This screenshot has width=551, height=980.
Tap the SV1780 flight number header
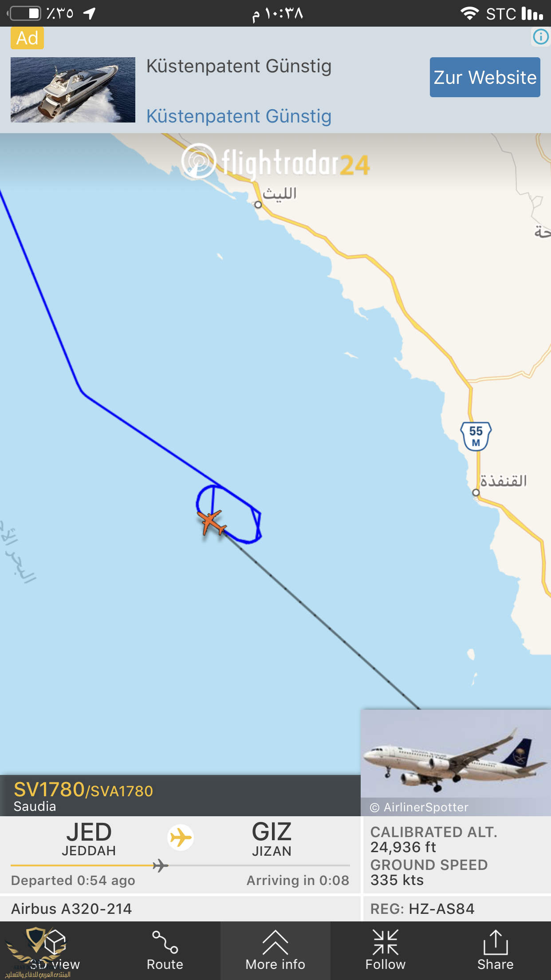click(x=83, y=790)
